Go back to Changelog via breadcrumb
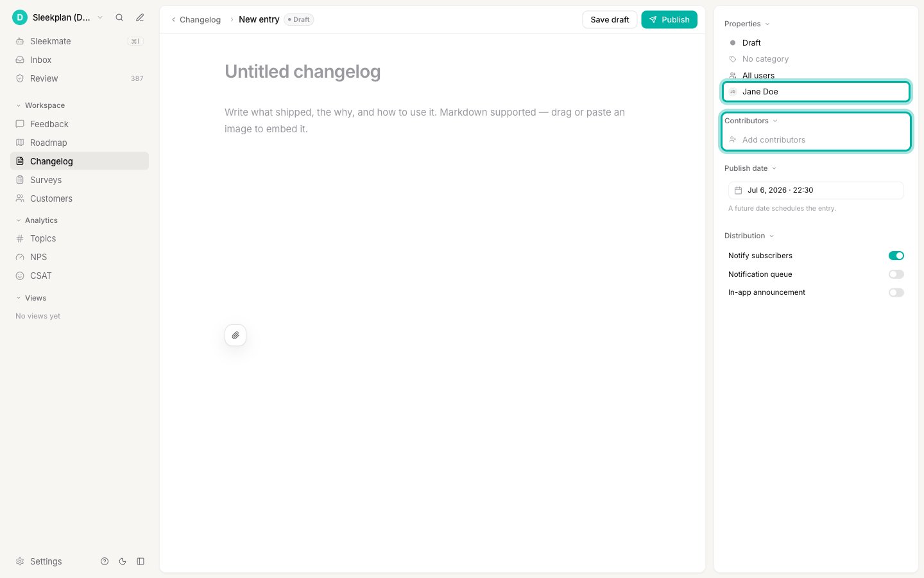Viewport: 924px width, 578px height. click(196, 20)
